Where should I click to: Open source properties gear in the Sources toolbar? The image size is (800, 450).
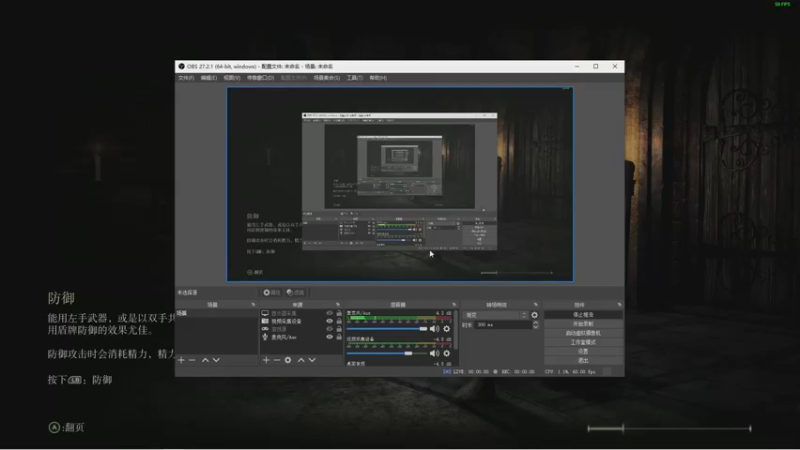pyautogui.click(x=288, y=360)
